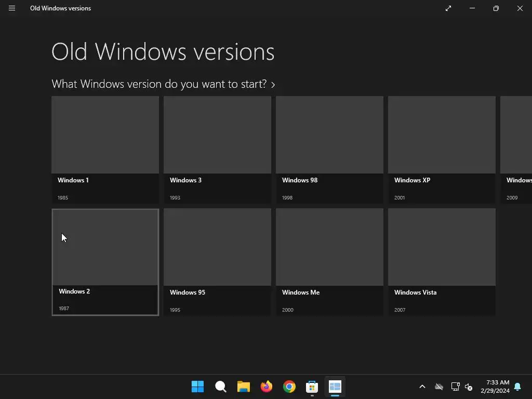532x399 pixels.
Task: Click the year 1995 label
Action: (175, 310)
